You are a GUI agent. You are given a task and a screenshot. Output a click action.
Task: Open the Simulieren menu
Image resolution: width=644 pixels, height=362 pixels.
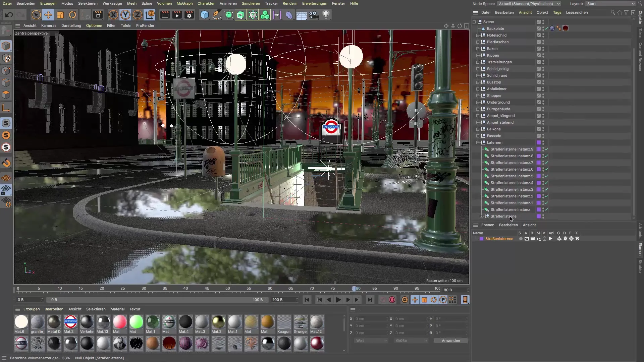[x=251, y=3]
